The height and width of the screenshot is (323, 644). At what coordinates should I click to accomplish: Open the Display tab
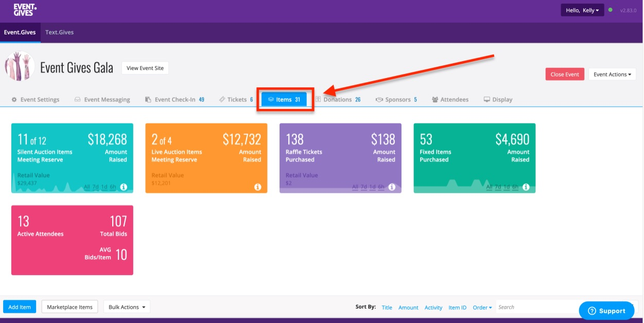point(498,100)
